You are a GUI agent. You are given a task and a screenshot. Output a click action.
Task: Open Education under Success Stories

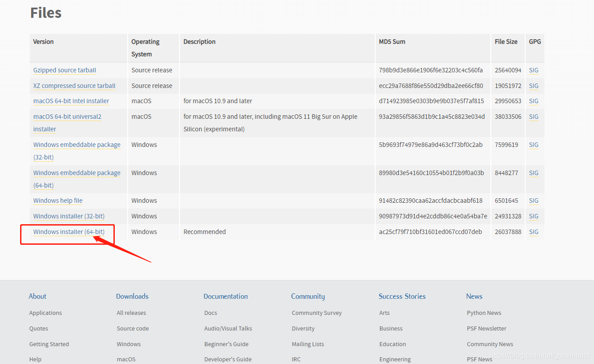coord(393,344)
